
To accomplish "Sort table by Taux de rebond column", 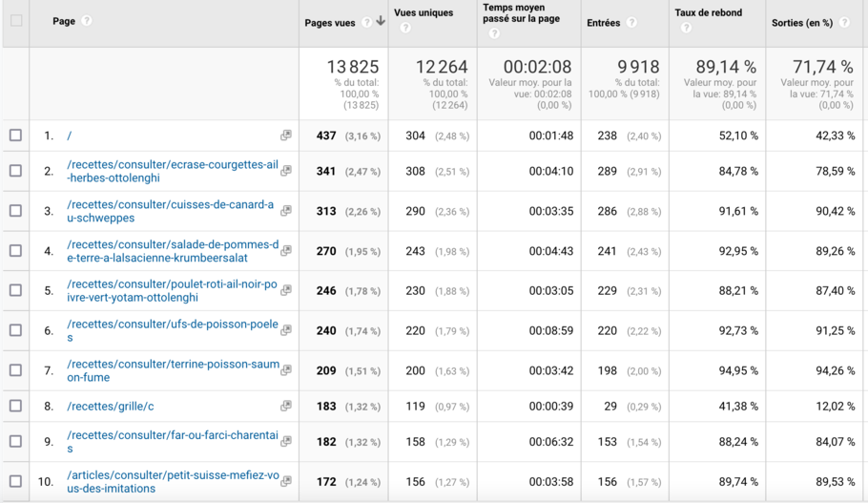I will (x=708, y=13).
